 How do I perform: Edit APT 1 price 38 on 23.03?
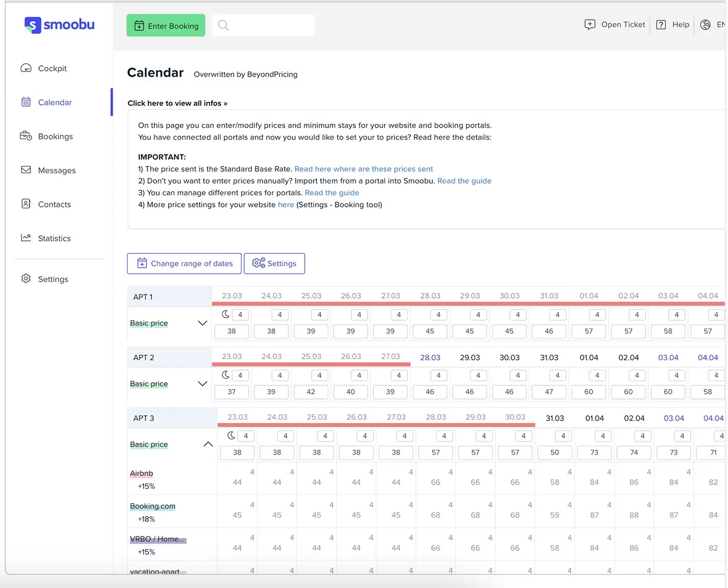pyautogui.click(x=232, y=331)
